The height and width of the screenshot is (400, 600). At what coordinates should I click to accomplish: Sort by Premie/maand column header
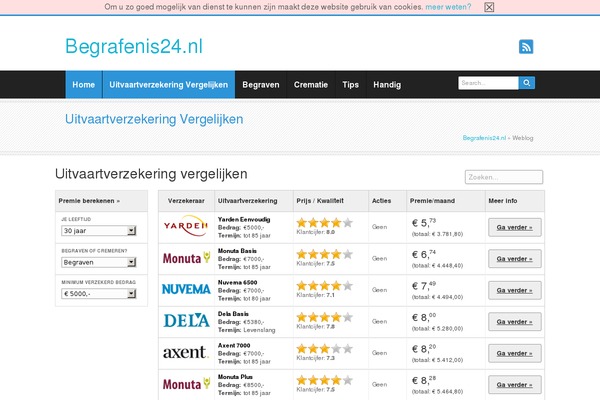[x=445, y=201]
